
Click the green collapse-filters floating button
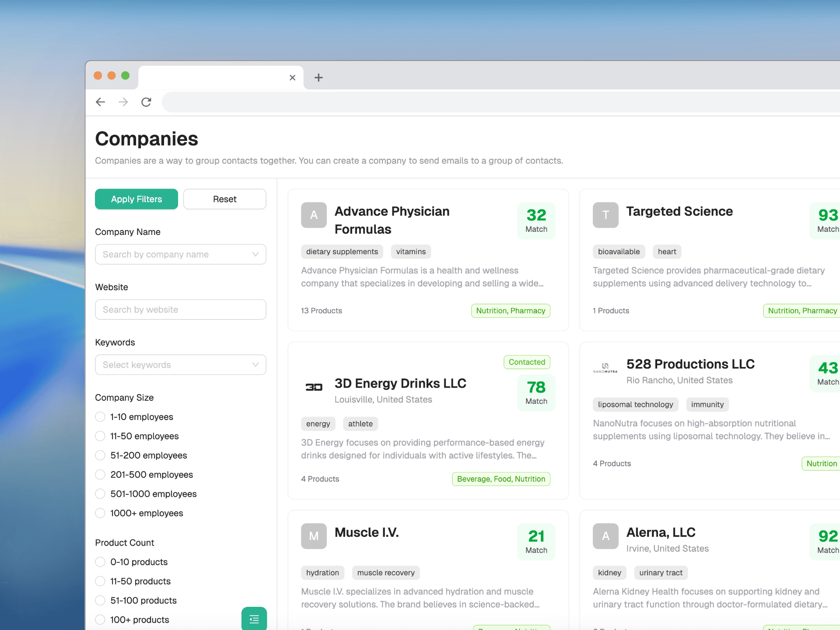click(x=254, y=619)
